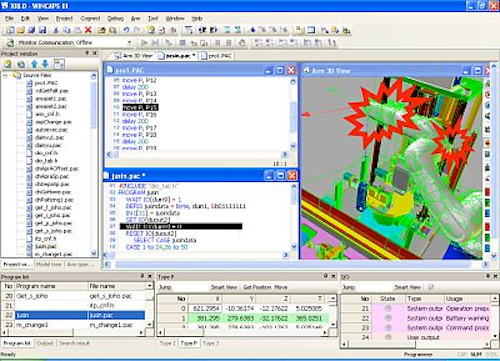Toggle the checkbox icon next to Smart View in IO panel
Viewport: 500px width, 361px height.
point(430,287)
